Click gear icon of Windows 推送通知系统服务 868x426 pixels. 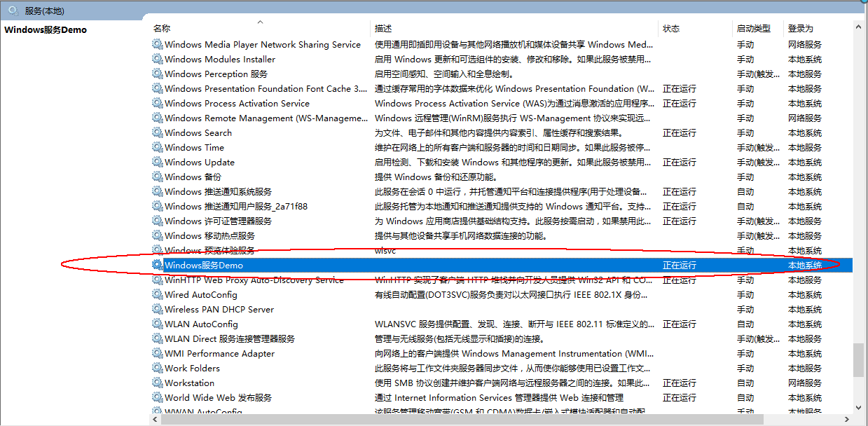point(158,191)
